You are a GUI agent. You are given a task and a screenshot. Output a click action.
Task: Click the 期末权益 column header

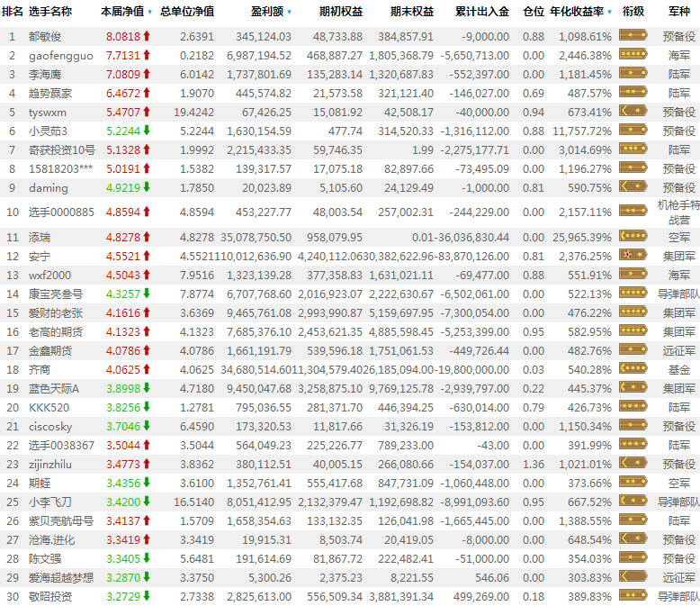411,11
